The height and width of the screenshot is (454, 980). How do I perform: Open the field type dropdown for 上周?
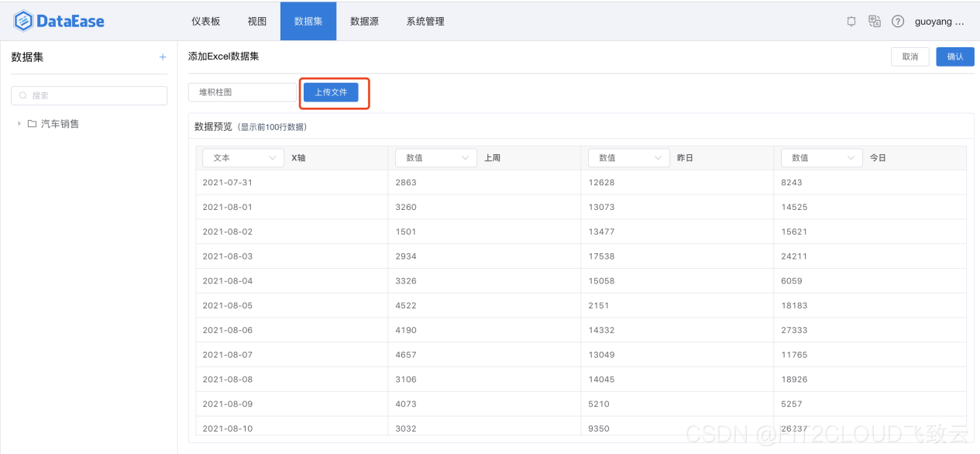coord(436,157)
